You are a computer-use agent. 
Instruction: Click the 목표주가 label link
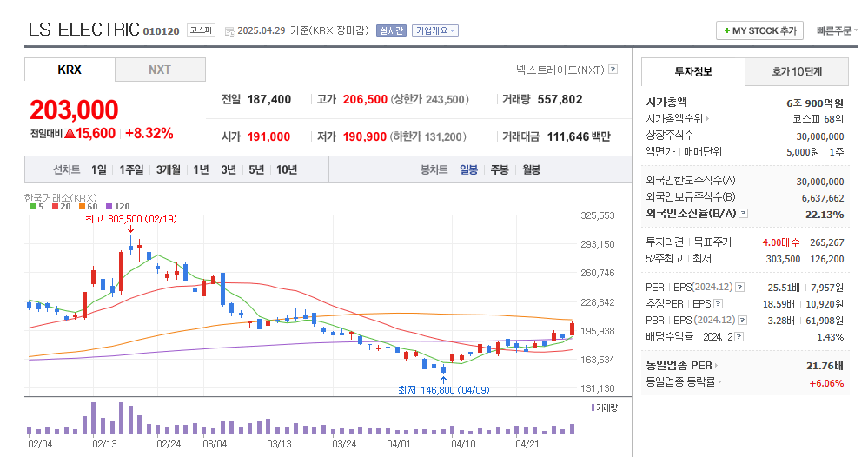point(713,242)
